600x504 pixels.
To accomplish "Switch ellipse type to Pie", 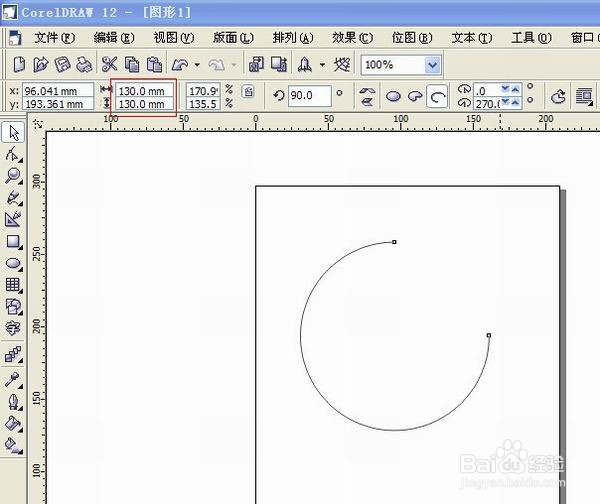I will 415,96.
